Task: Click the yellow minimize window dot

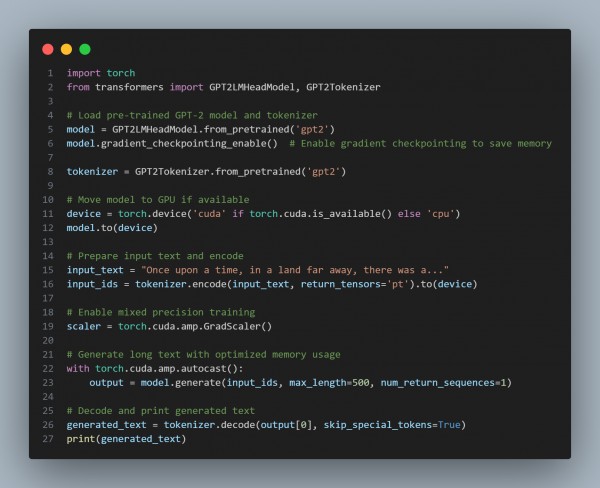Action: coord(66,49)
